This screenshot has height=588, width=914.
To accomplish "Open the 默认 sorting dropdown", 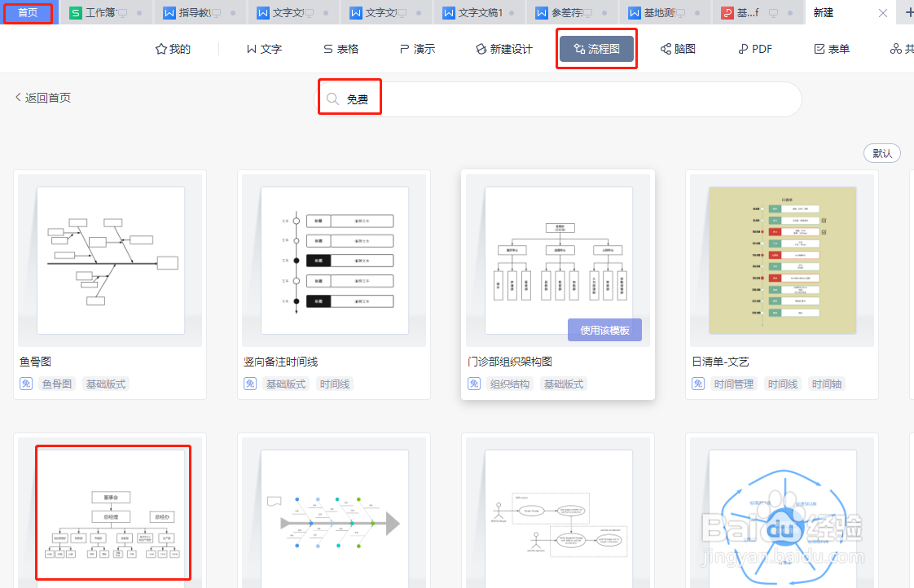I will coord(882,152).
